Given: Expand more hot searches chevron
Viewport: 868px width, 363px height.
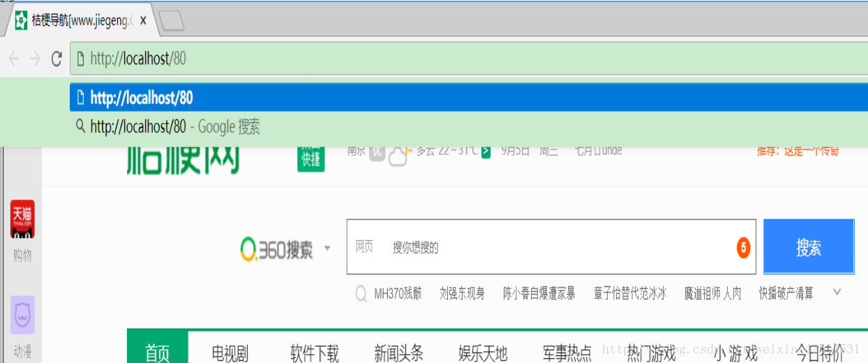Looking at the screenshot, I should click(x=837, y=292).
